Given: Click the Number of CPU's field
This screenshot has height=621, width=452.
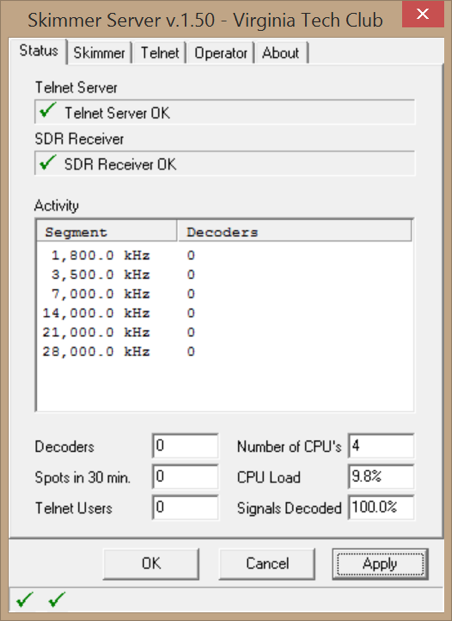Looking at the screenshot, I should (381, 446).
